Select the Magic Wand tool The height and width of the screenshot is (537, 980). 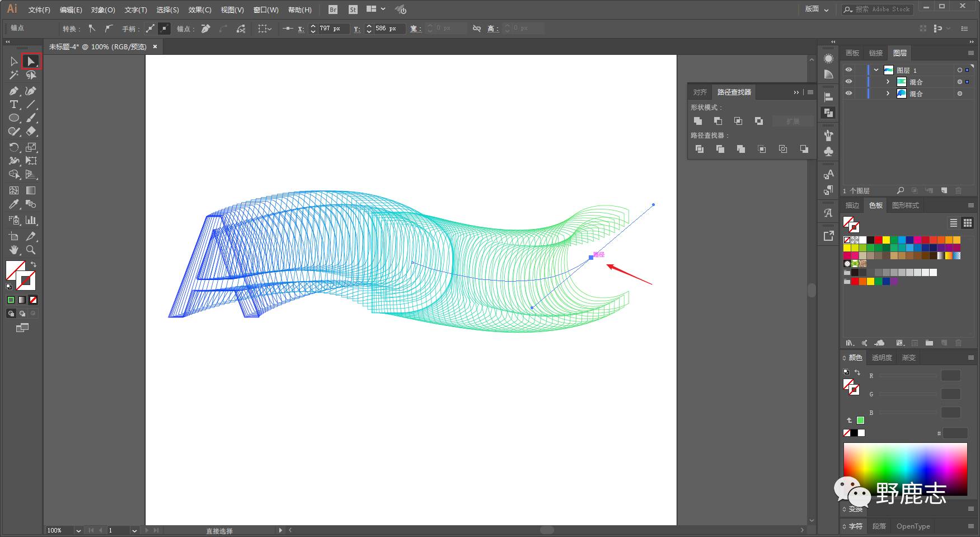click(14, 75)
